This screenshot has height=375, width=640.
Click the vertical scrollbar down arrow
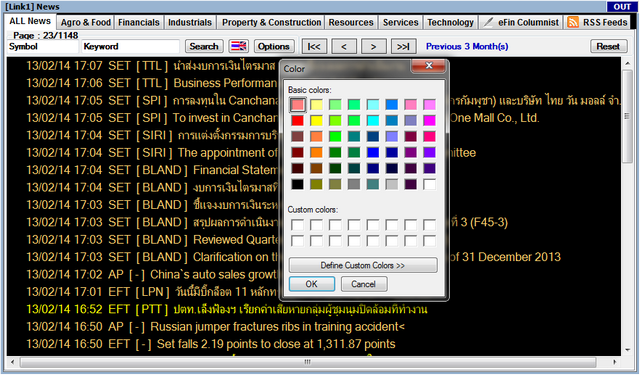[627, 350]
